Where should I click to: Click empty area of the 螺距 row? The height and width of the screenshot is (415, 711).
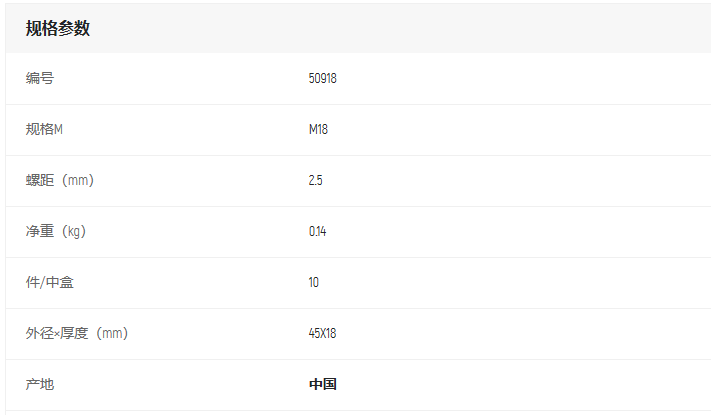521,181
